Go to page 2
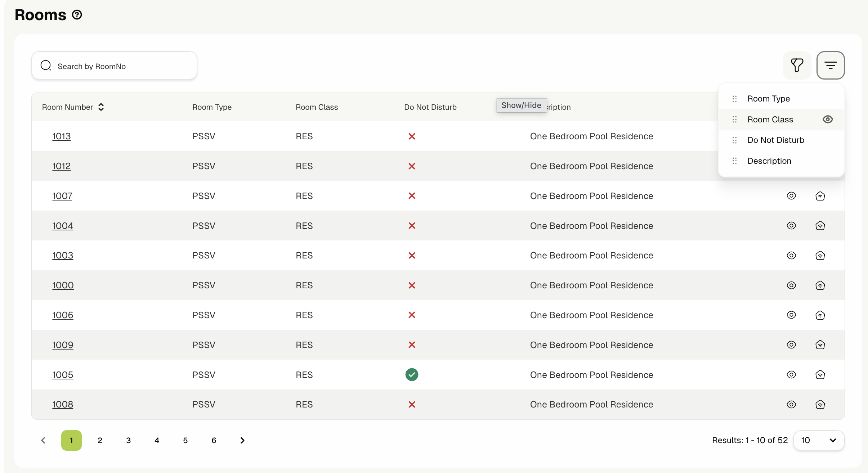The width and height of the screenshot is (868, 473). [100, 440]
